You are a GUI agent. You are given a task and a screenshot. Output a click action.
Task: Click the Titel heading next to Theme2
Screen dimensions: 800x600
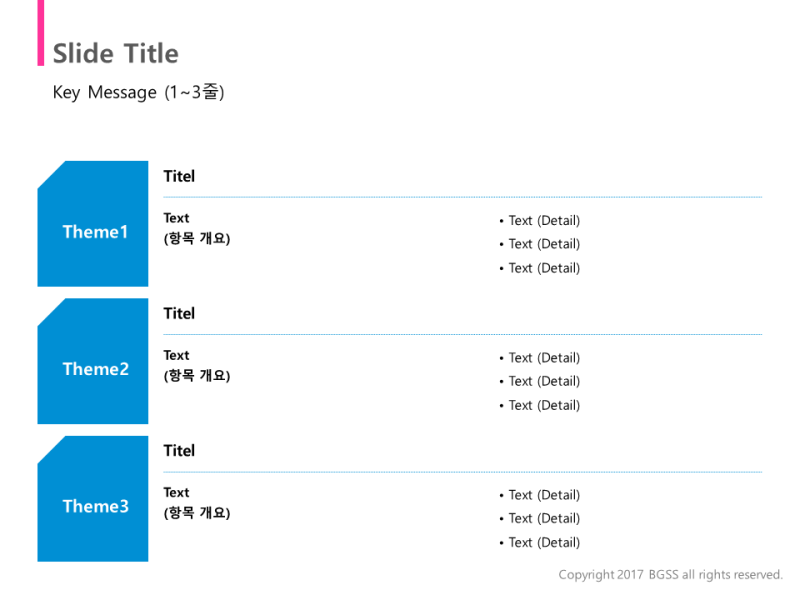179,314
